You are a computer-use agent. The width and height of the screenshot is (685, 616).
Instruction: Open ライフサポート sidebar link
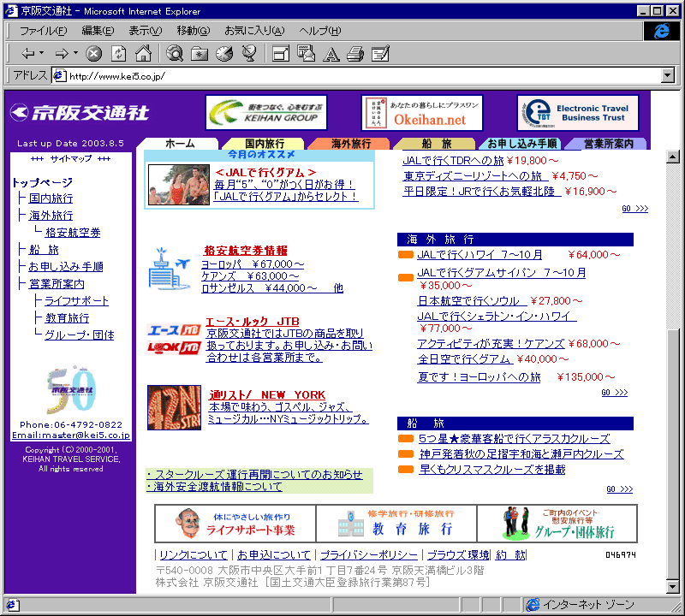click(76, 301)
